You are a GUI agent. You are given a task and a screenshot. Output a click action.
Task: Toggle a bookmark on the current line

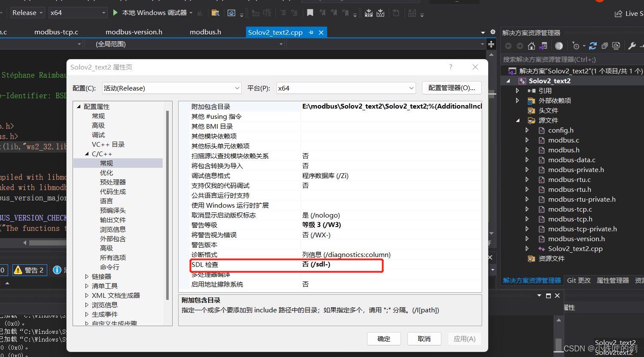click(310, 13)
